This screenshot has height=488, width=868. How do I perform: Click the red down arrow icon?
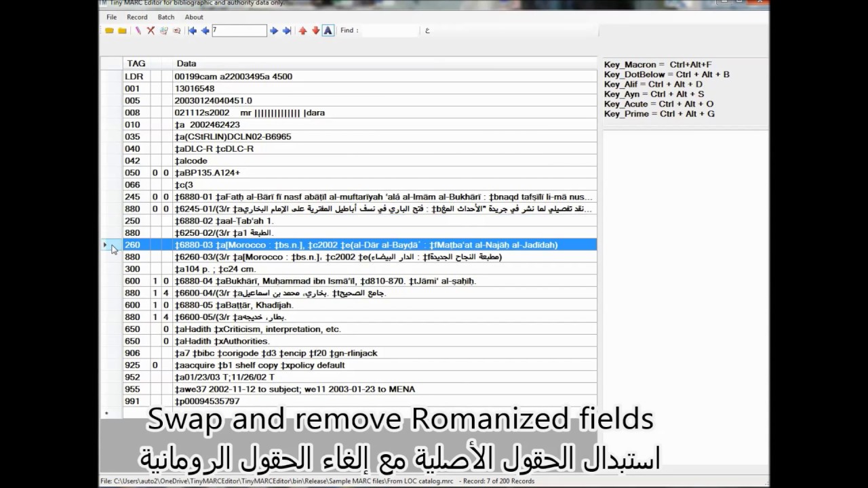(315, 30)
